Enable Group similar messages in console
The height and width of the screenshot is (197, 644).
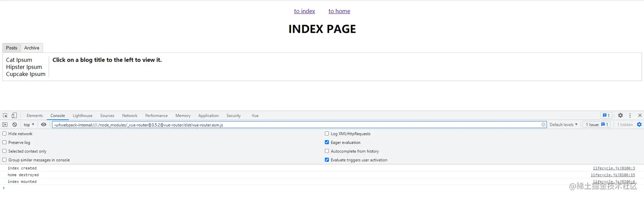(5, 160)
